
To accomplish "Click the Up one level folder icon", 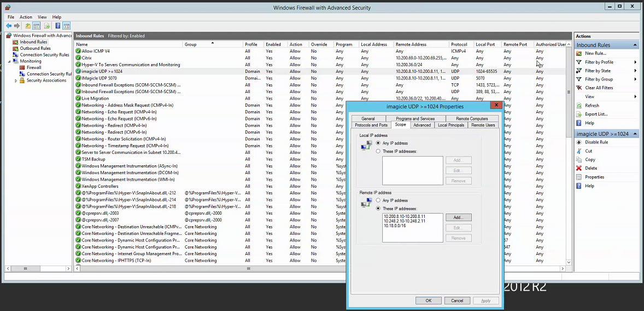I will tap(28, 26).
